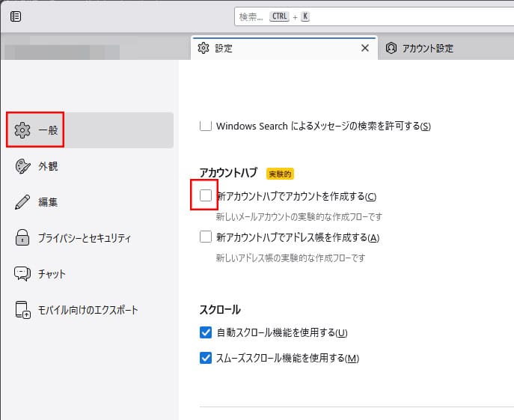Focus the 検索 search field
The image size is (514, 420).
374,16
